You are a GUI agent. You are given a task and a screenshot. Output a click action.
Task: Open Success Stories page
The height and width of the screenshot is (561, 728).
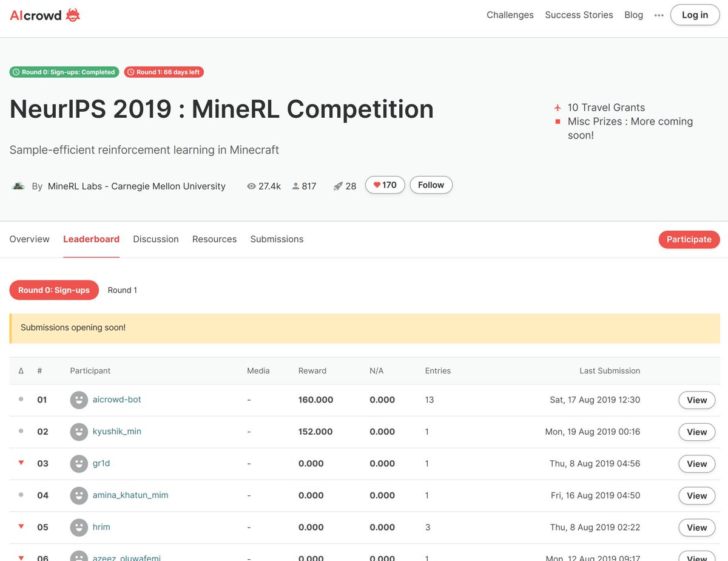click(x=579, y=15)
